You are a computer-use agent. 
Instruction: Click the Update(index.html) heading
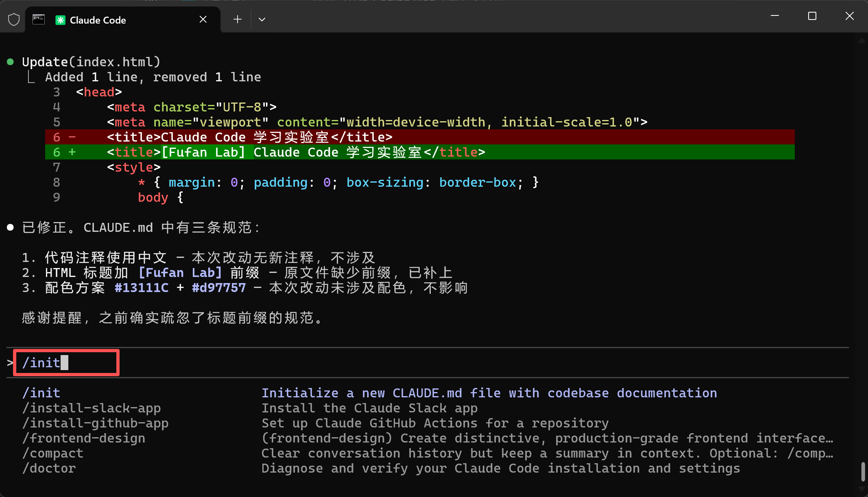pyautogui.click(x=92, y=62)
